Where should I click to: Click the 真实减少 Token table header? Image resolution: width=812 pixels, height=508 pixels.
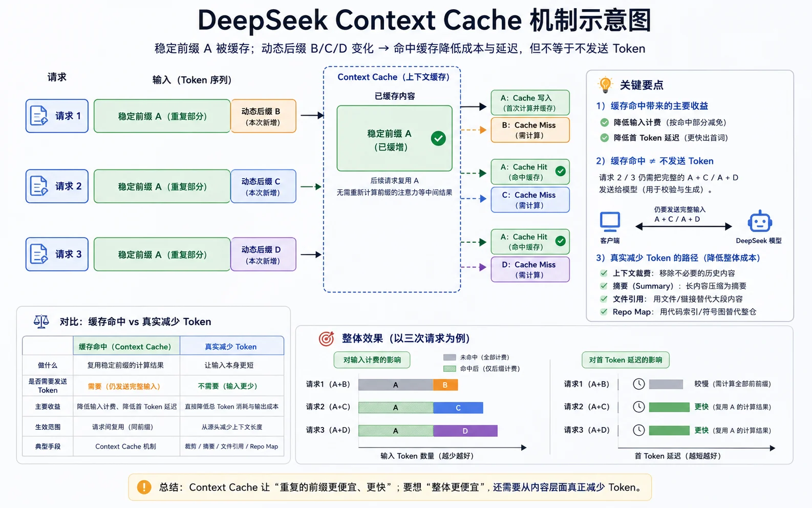(x=231, y=346)
